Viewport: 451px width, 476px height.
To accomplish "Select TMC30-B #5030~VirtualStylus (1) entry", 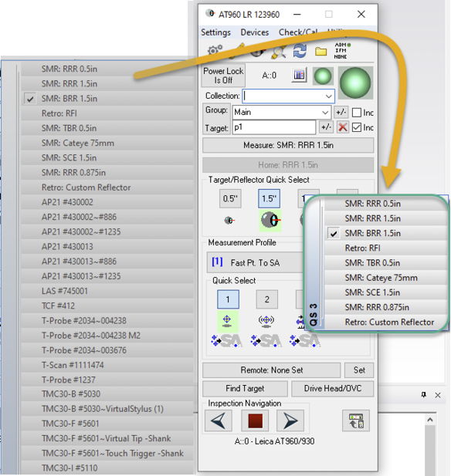I will click(x=107, y=409).
